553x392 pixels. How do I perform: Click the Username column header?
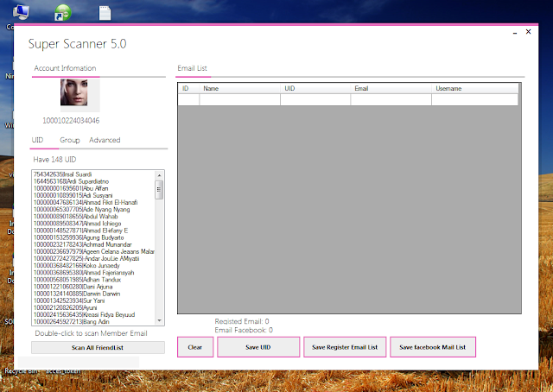(x=474, y=88)
